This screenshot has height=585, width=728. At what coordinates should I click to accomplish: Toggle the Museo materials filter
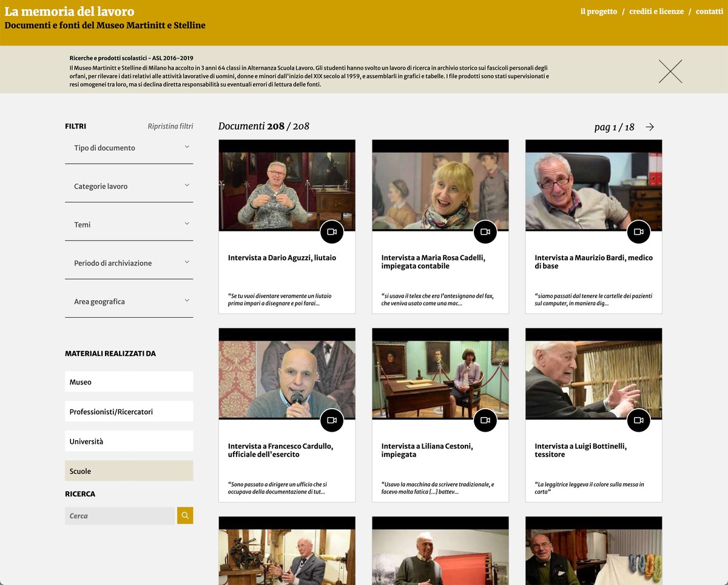coord(129,382)
